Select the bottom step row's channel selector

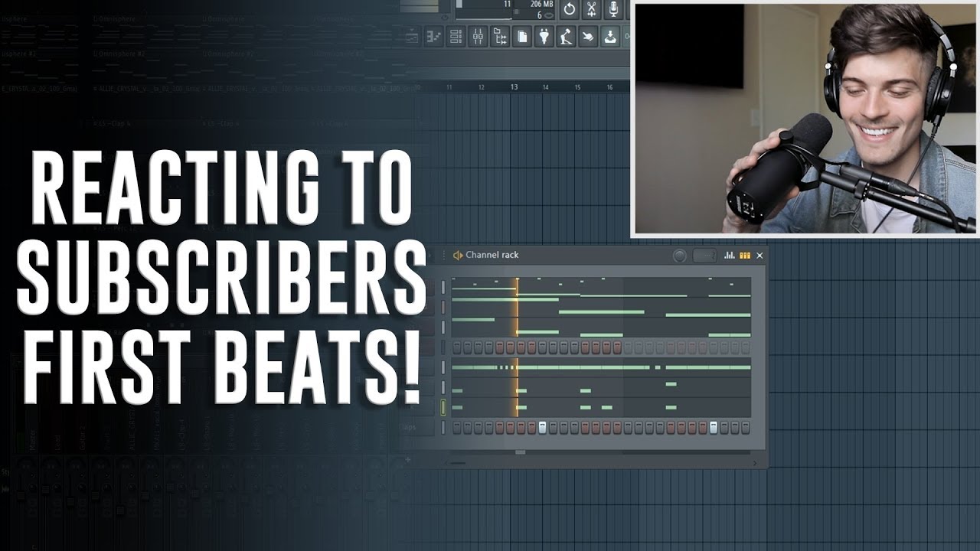[x=443, y=427]
